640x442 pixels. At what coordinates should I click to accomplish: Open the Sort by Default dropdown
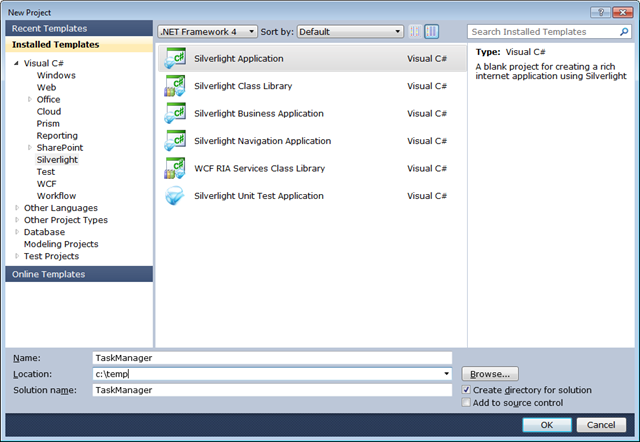click(350, 32)
